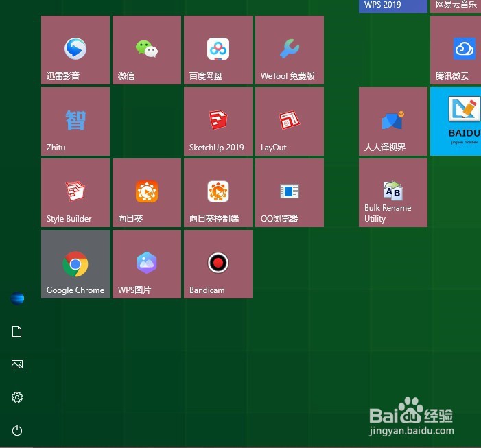Viewport: 481px width, 448px height.
Task: Open the BAIDU Jingyan Toolbox tile
Action: pos(456,121)
